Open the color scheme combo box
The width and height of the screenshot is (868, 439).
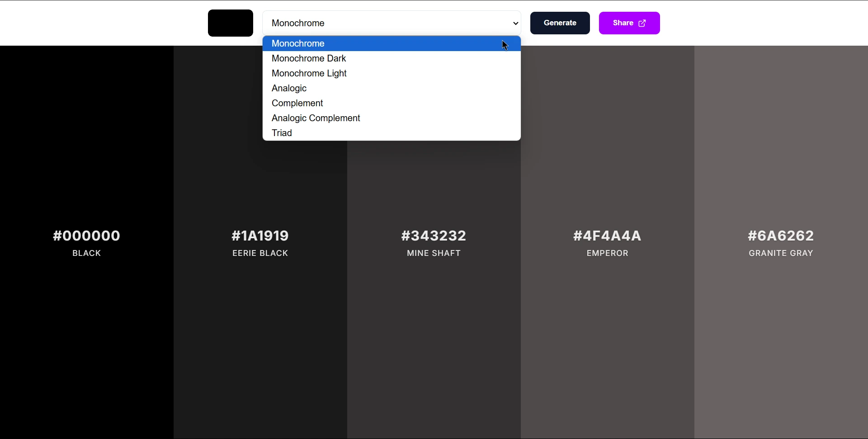tap(392, 23)
